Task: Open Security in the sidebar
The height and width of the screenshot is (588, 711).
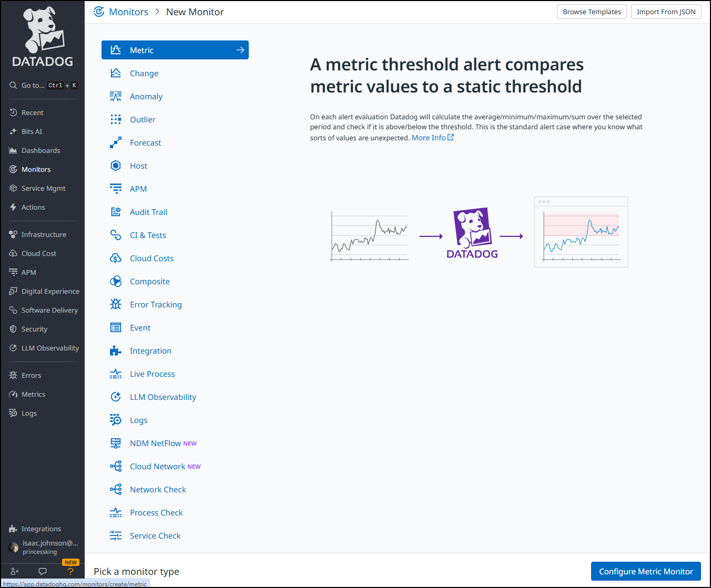Action: (x=43, y=329)
